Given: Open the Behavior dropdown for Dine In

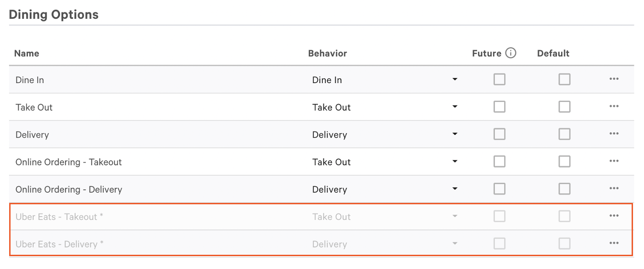Looking at the screenshot, I should tap(454, 79).
